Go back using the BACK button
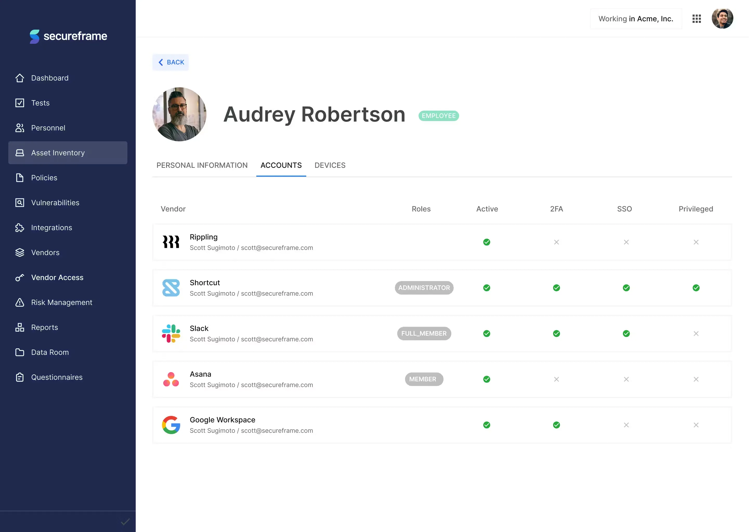The width and height of the screenshot is (756, 532). click(171, 62)
